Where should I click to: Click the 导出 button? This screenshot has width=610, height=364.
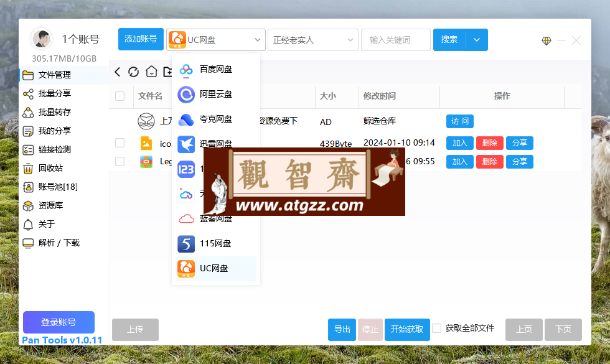coord(342,330)
